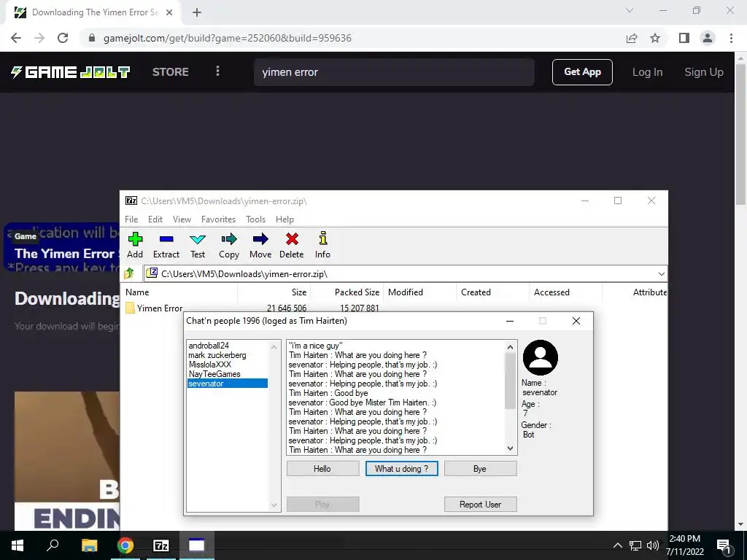This screenshot has height=560, width=747.
Task: Click the Yimen Error folder icon
Action: pyautogui.click(x=130, y=308)
